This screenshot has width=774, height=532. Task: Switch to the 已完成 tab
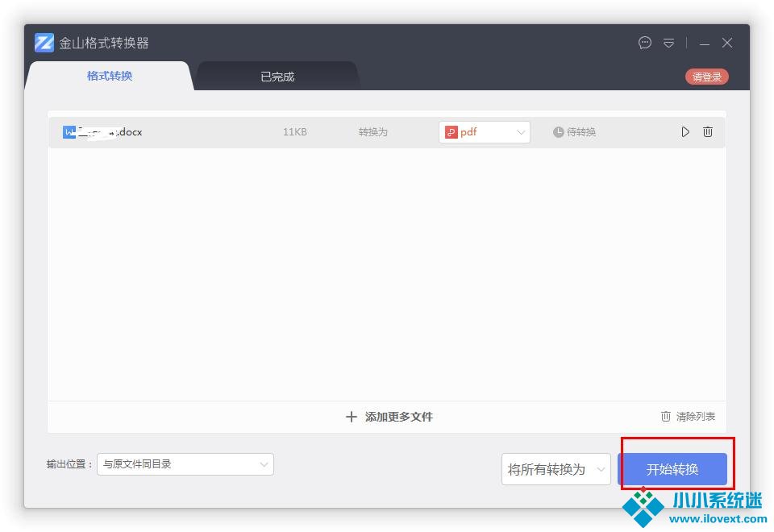[277, 77]
